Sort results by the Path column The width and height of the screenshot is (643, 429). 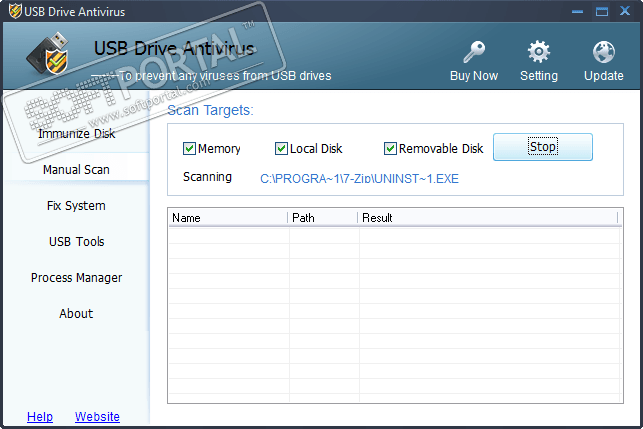tap(323, 218)
